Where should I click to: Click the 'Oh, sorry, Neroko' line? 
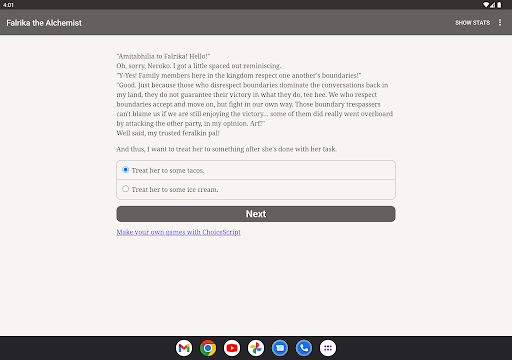pyautogui.click(x=199, y=66)
